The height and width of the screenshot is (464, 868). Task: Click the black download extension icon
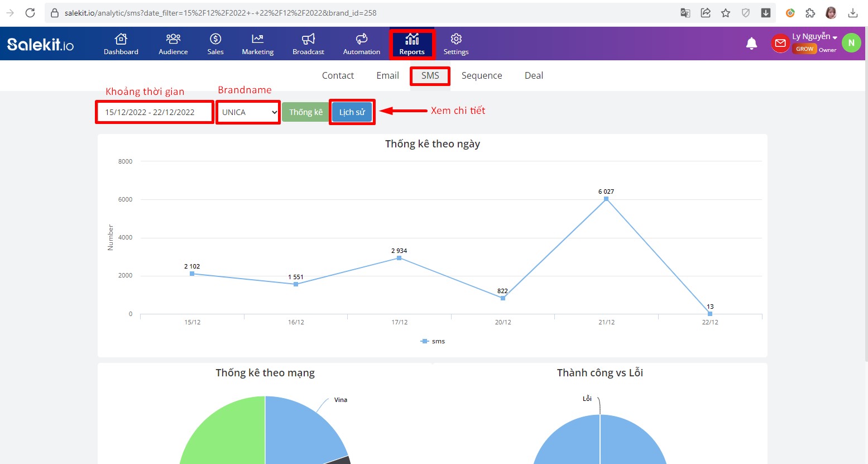(766, 13)
